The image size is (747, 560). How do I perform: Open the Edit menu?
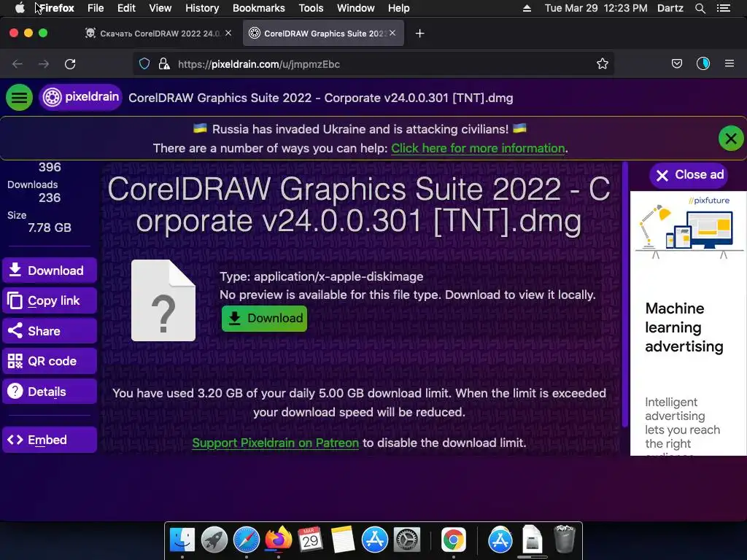[126, 8]
